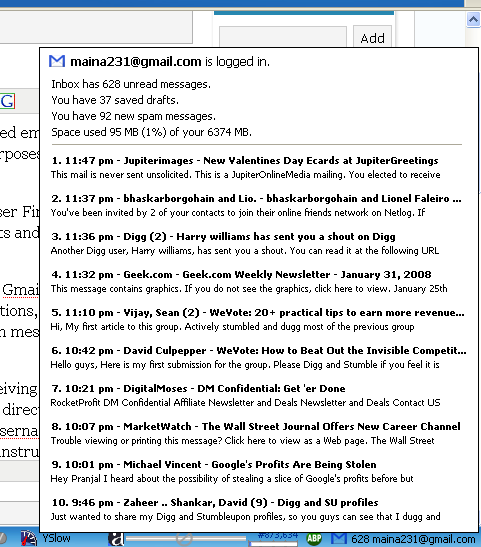This screenshot has height=547, width=481.
Task: Click snippet 'Just wanted to share my Digg'
Action: [246, 517]
